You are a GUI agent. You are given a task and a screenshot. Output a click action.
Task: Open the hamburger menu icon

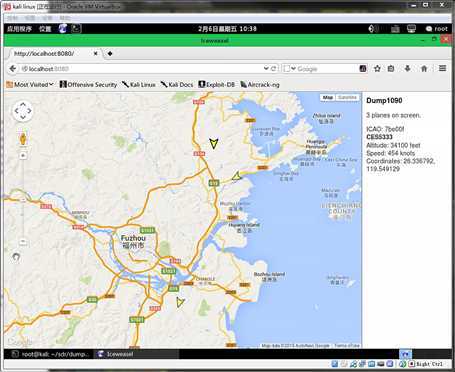click(x=442, y=68)
